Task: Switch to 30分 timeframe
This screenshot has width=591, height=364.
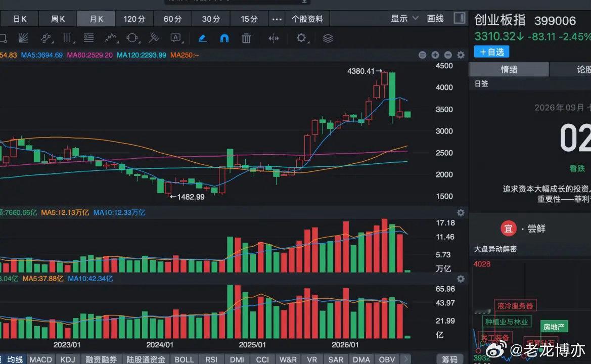Action: pos(211,19)
